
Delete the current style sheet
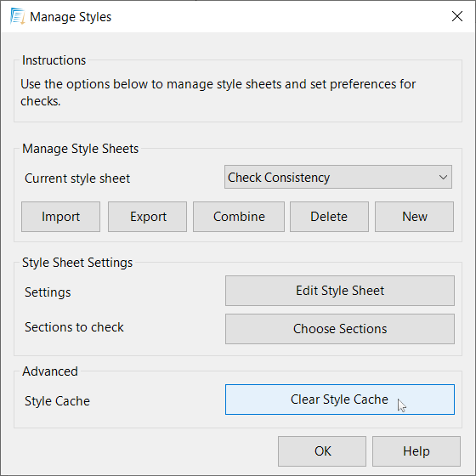(330, 217)
